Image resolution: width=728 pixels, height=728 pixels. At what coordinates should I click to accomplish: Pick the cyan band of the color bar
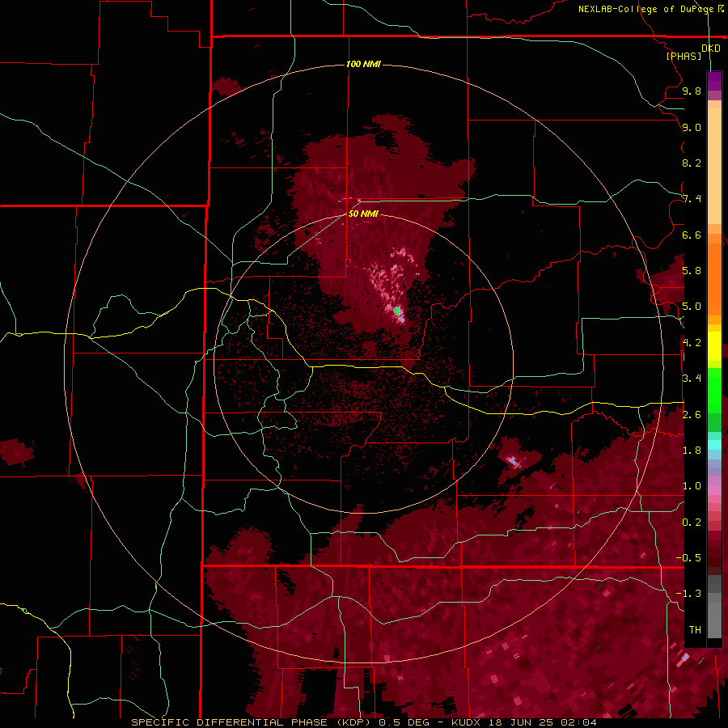pyautogui.click(x=714, y=445)
